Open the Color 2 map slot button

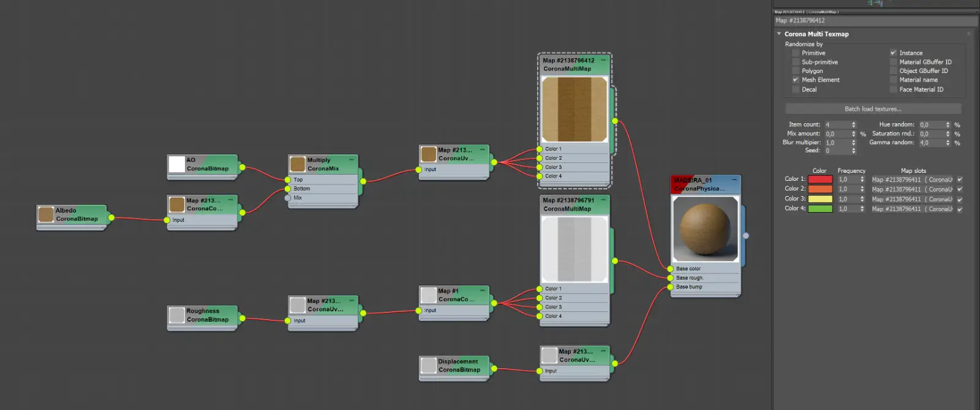pos(912,189)
